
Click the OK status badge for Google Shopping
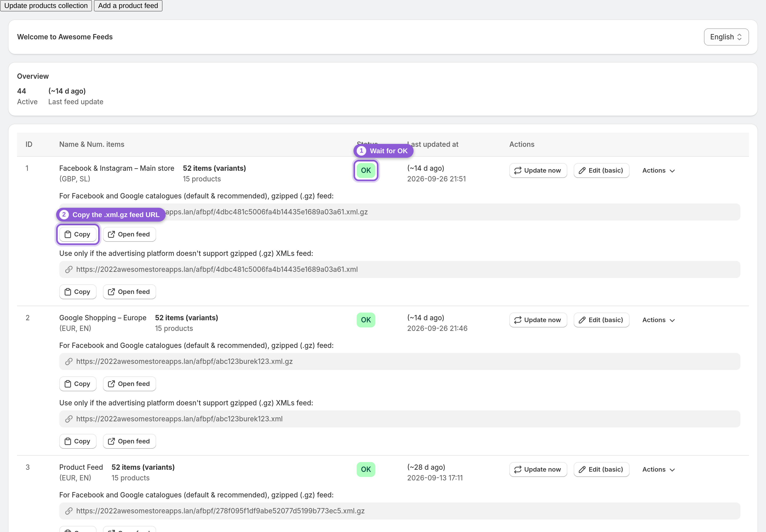366,320
